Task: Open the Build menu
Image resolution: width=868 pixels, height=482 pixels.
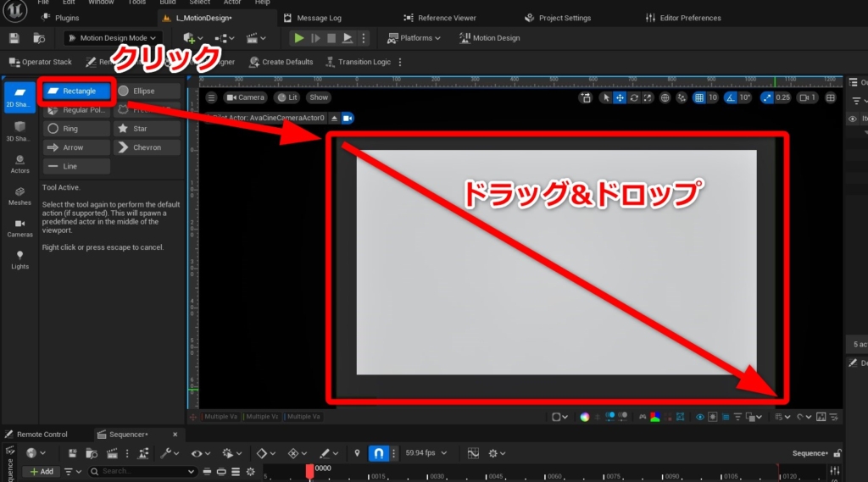Action: coord(167,3)
